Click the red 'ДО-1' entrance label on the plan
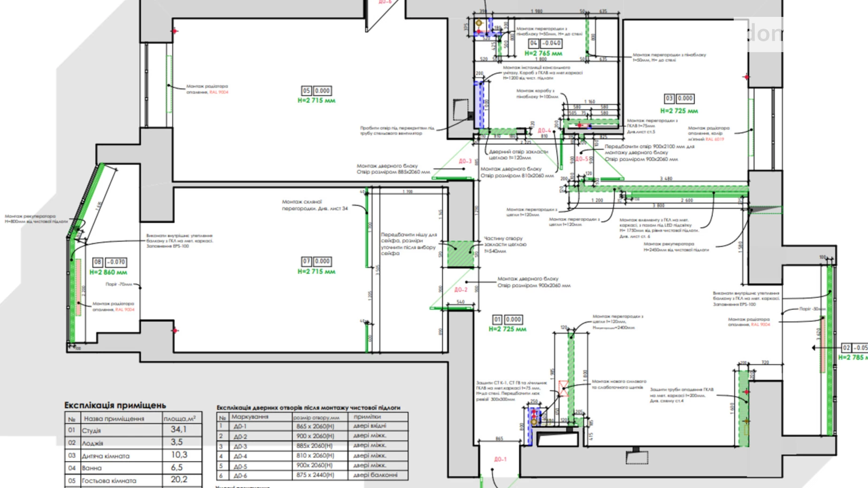Screen dimensions: 868x488 500,459
